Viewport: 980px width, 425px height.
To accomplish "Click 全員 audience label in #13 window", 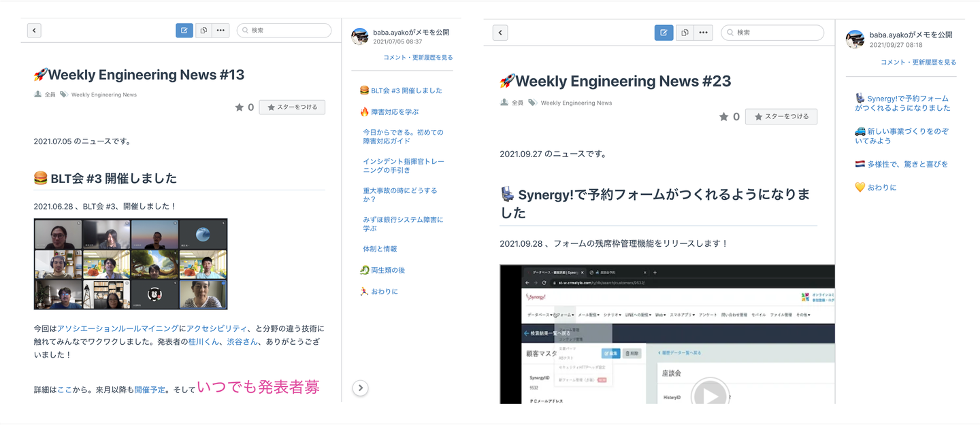I will [50, 95].
